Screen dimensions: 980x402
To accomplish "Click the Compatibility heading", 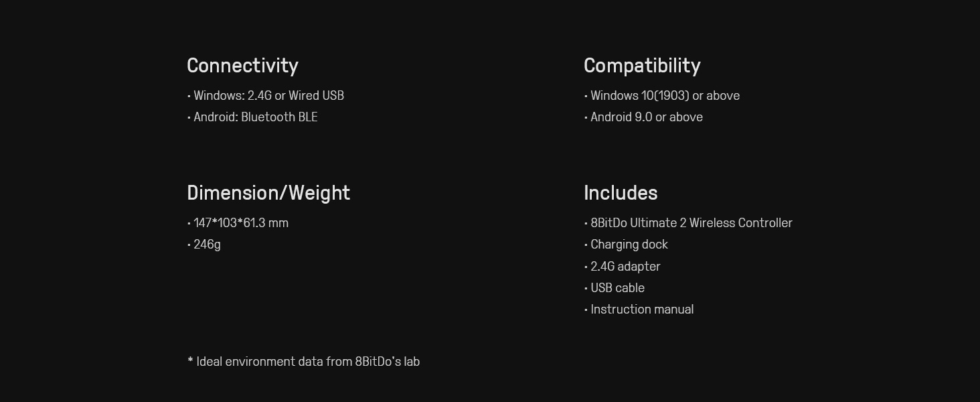I will (642, 66).
